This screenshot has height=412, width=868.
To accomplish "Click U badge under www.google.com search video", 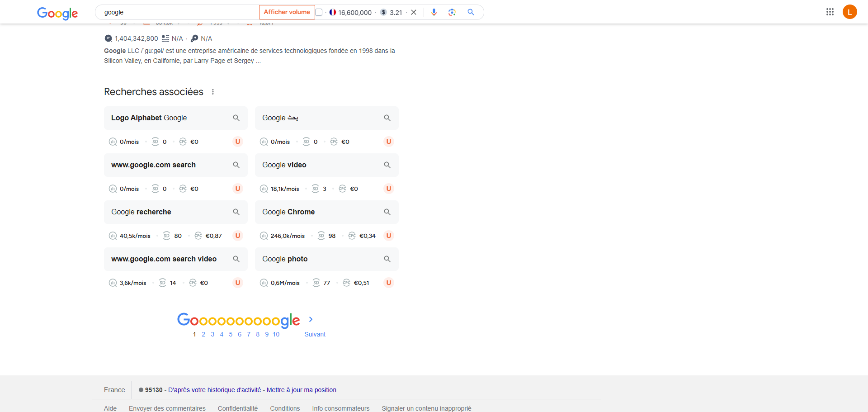I will tap(237, 283).
